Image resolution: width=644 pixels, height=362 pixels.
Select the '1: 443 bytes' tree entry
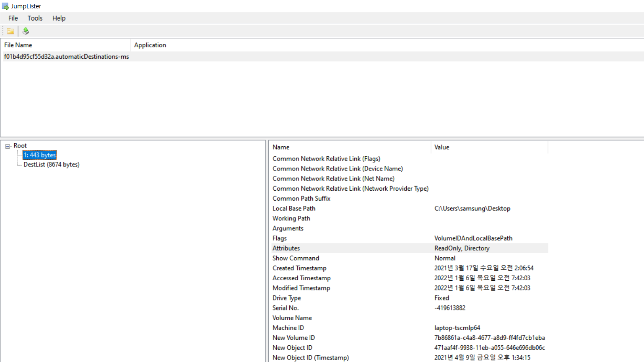39,155
